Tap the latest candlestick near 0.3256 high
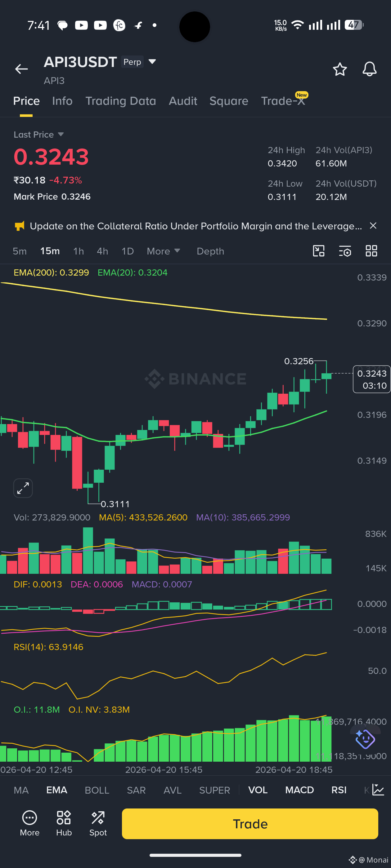 coord(326,376)
